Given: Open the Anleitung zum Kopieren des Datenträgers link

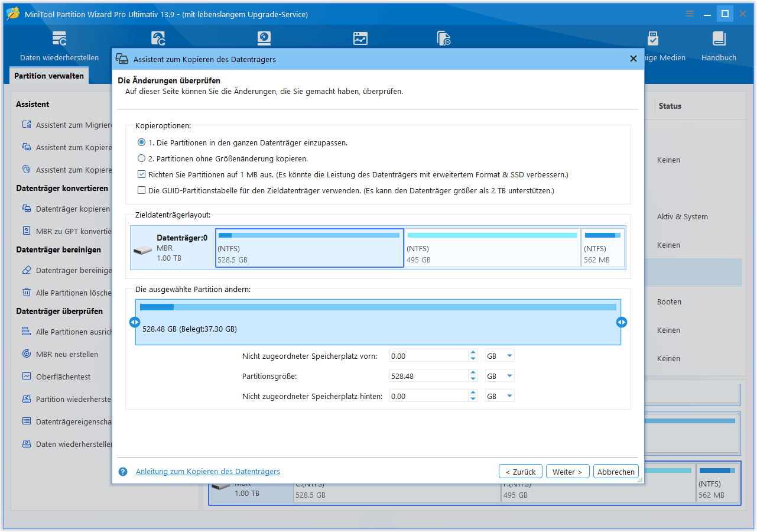Looking at the screenshot, I should [208, 471].
